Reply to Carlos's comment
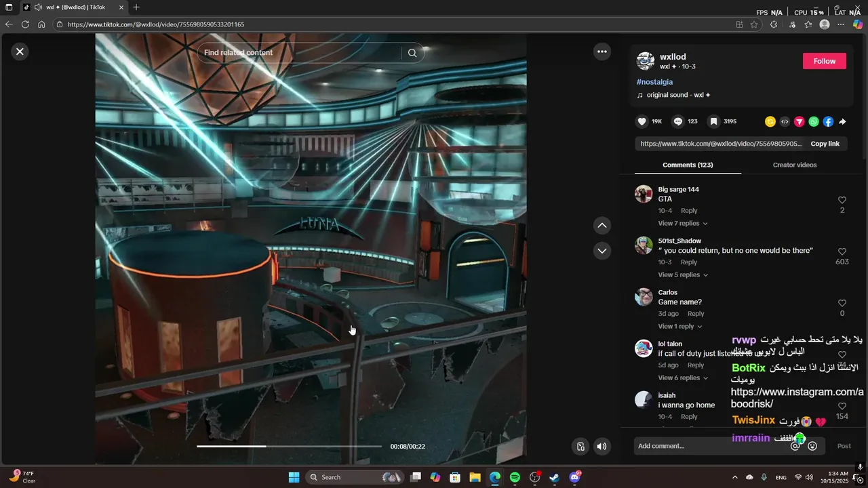This screenshot has height=488, width=868. pos(696,314)
